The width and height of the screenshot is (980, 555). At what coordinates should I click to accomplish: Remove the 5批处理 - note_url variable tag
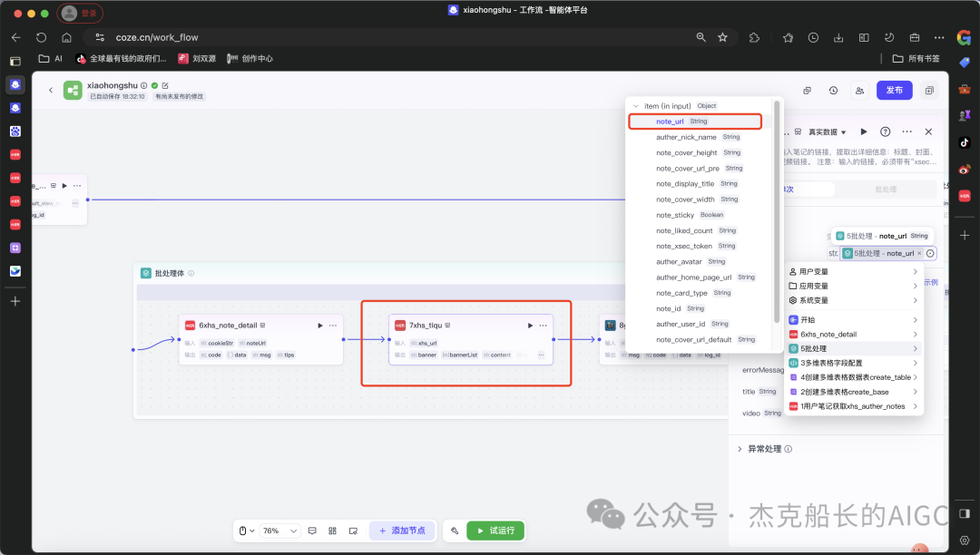(918, 253)
